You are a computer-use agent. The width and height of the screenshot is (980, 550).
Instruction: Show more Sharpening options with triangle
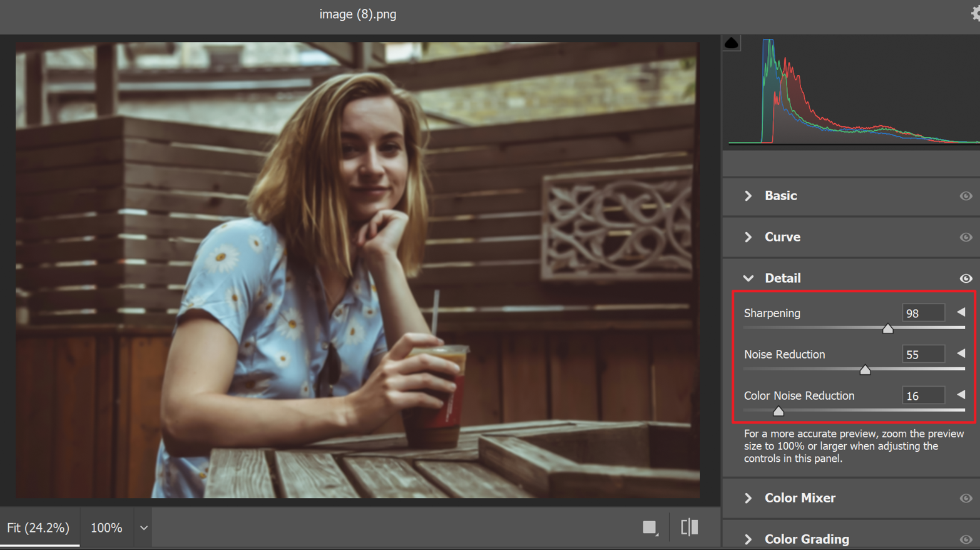[961, 312]
